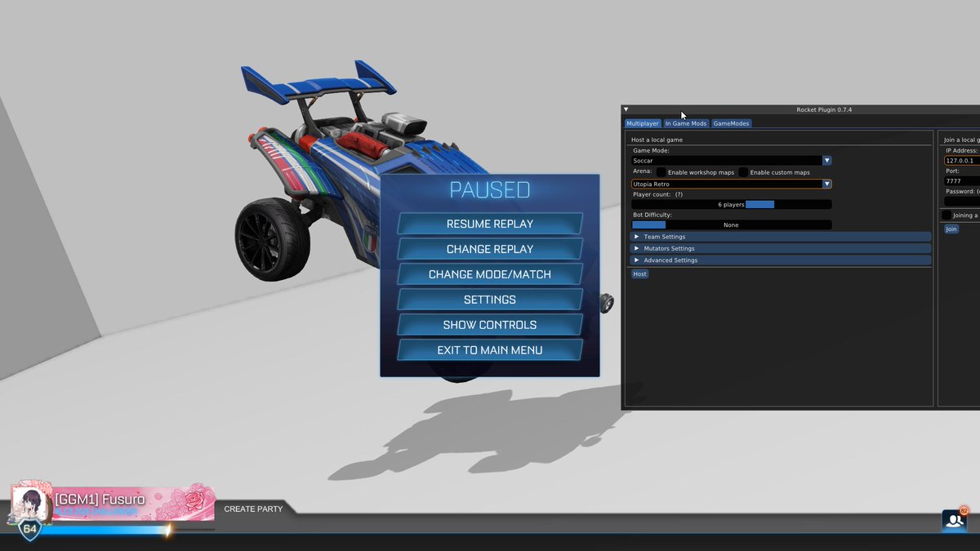The height and width of the screenshot is (551, 980).
Task: Expand Advanced Settings section
Action: point(781,260)
